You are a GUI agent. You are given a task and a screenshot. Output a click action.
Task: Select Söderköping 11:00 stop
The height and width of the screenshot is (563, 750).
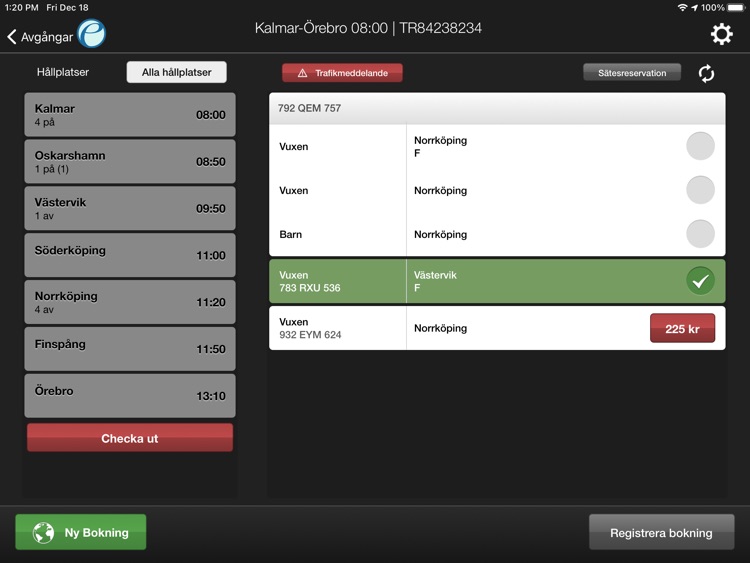pos(130,255)
